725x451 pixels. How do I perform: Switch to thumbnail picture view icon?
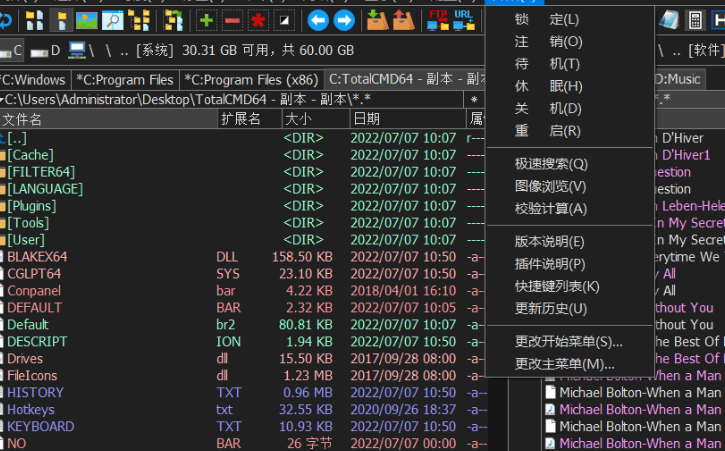click(87, 20)
